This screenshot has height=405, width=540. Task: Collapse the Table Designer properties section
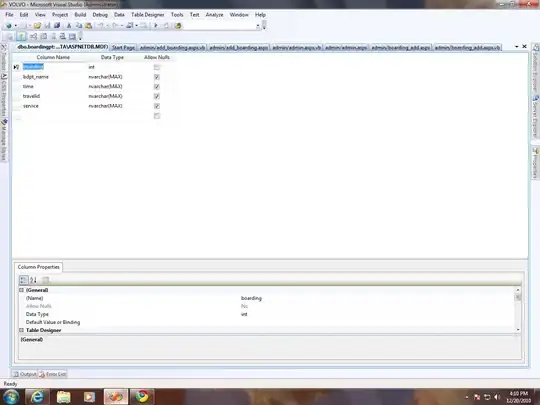tap(21, 330)
